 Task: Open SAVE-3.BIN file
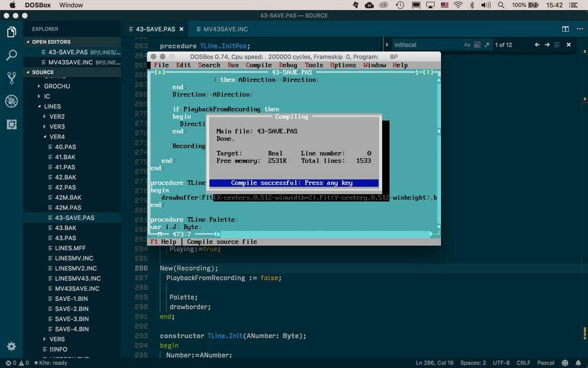coord(72,319)
